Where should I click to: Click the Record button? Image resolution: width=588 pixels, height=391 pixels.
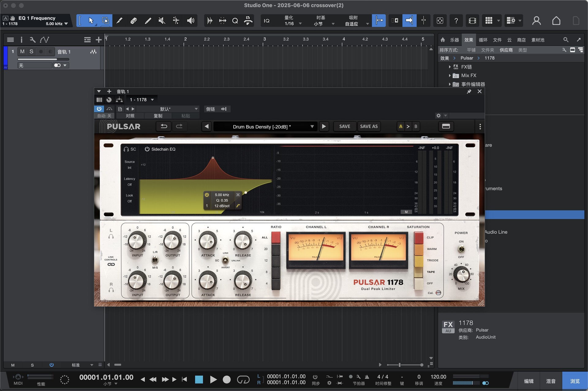(227, 380)
